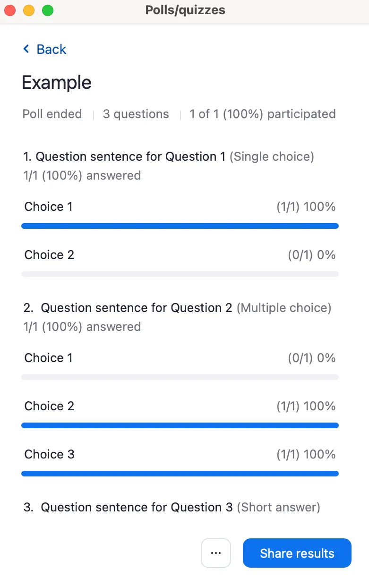This screenshot has width=369, height=588.
Task: Click the 1/1 answered text under Question 1
Action: (x=81, y=175)
